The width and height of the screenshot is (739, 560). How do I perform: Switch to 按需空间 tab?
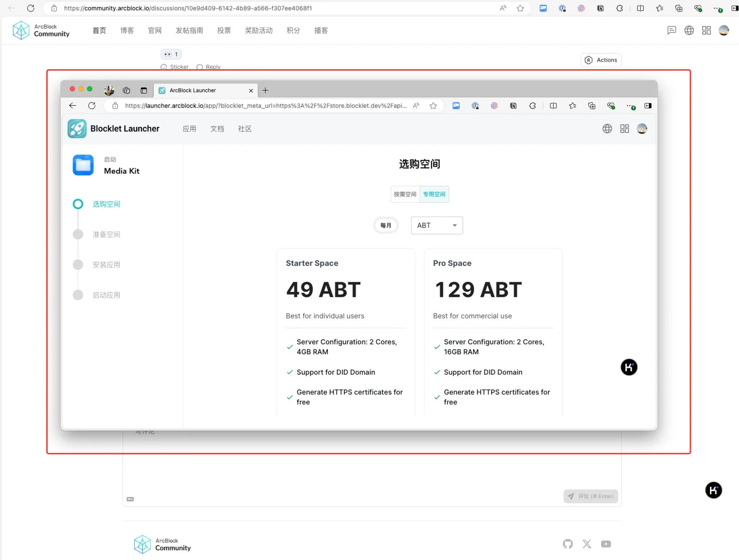tap(405, 194)
